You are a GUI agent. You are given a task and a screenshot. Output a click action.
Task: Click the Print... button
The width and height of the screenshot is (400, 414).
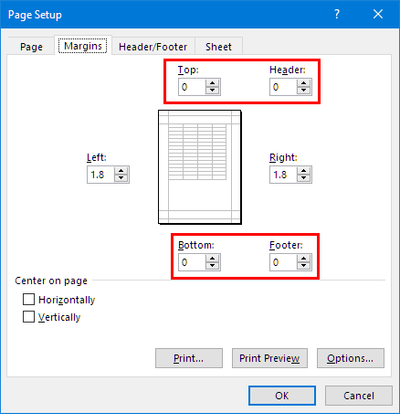(189, 358)
